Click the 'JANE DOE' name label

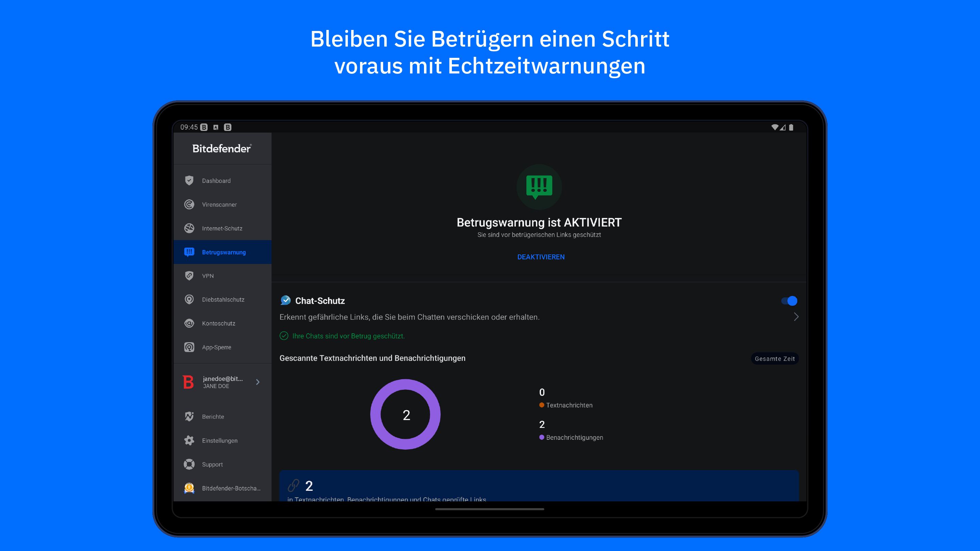click(x=216, y=386)
